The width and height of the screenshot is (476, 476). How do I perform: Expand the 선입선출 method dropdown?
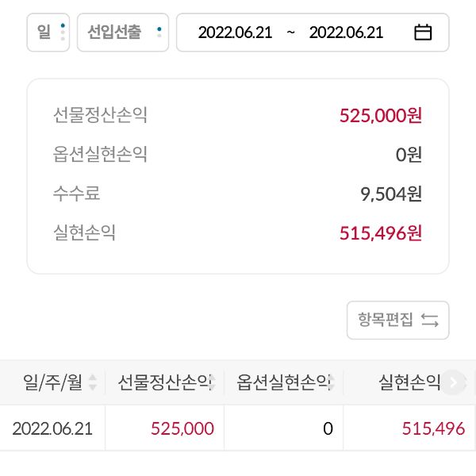pyautogui.click(x=123, y=33)
